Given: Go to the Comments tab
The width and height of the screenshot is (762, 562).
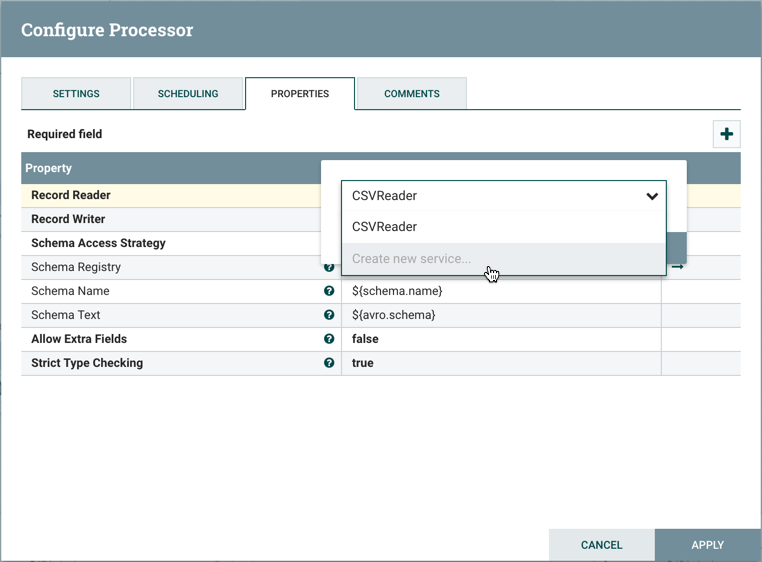Looking at the screenshot, I should (x=412, y=94).
